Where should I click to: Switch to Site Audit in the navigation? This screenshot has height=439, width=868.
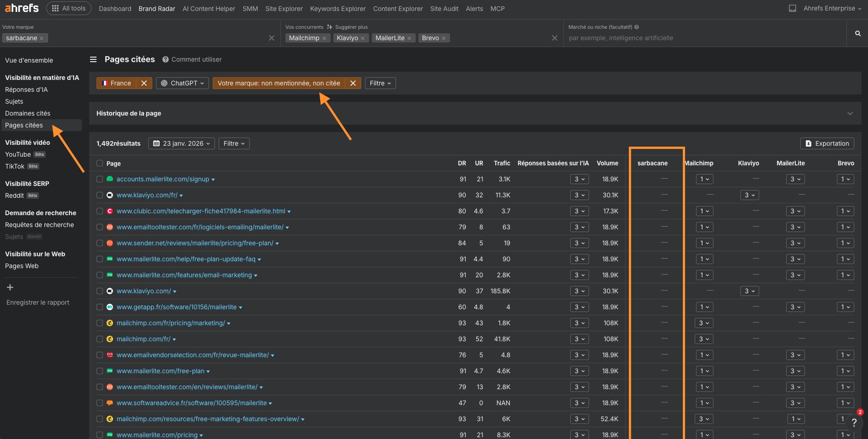click(444, 8)
